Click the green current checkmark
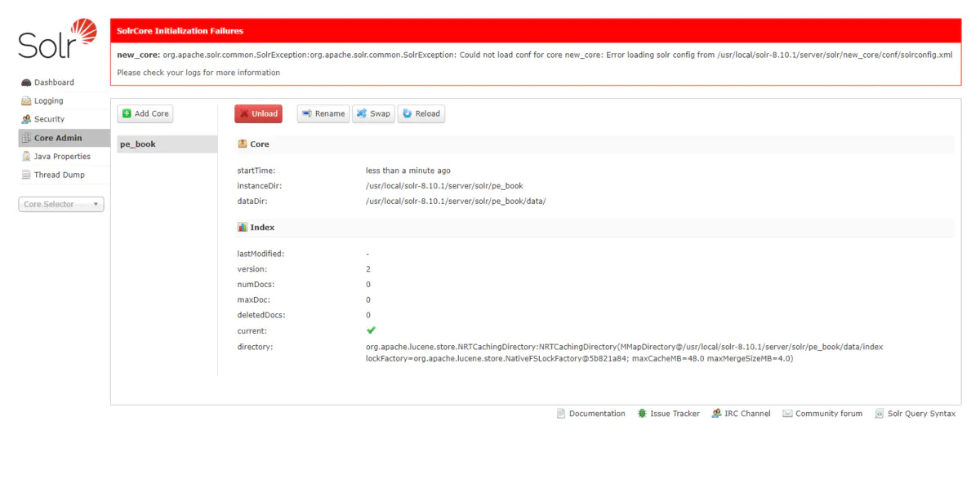Screen dimensions: 980x483 point(371,330)
